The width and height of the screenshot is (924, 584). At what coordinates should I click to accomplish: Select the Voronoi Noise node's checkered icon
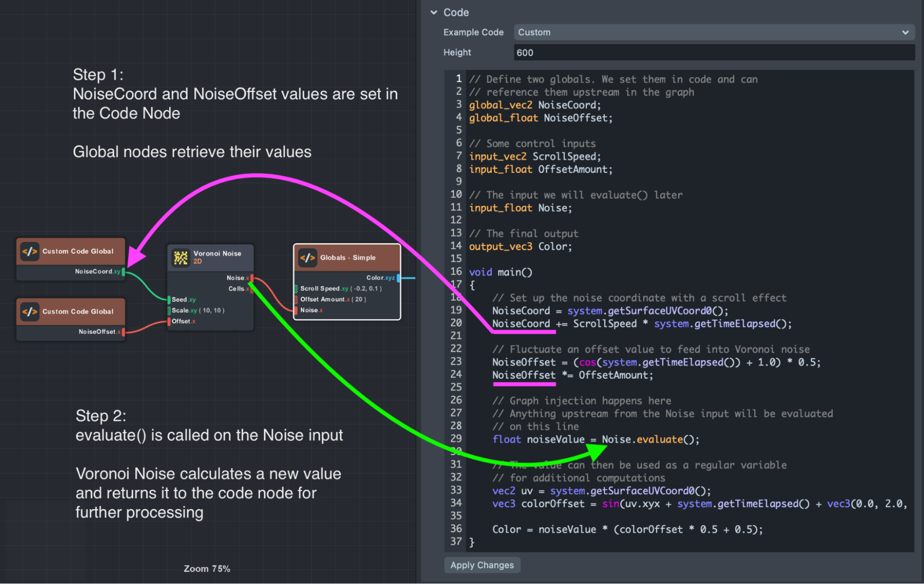pyautogui.click(x=181, y=258)
